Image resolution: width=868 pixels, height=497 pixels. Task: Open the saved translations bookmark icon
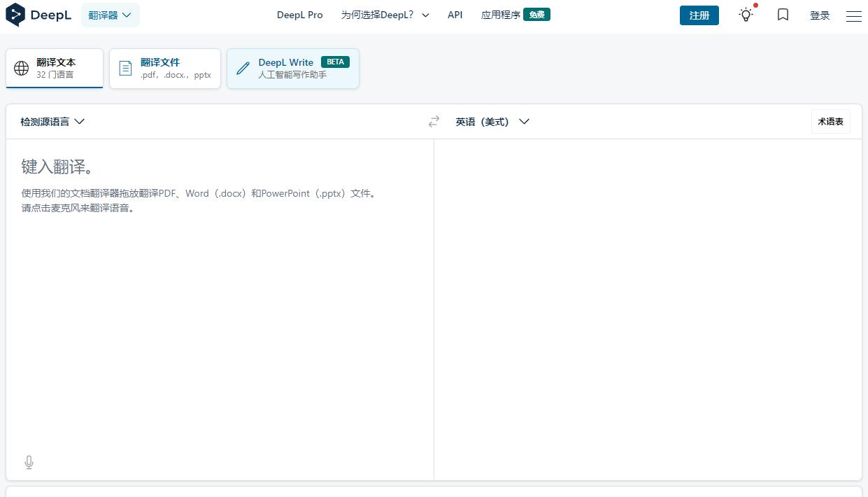783,15
